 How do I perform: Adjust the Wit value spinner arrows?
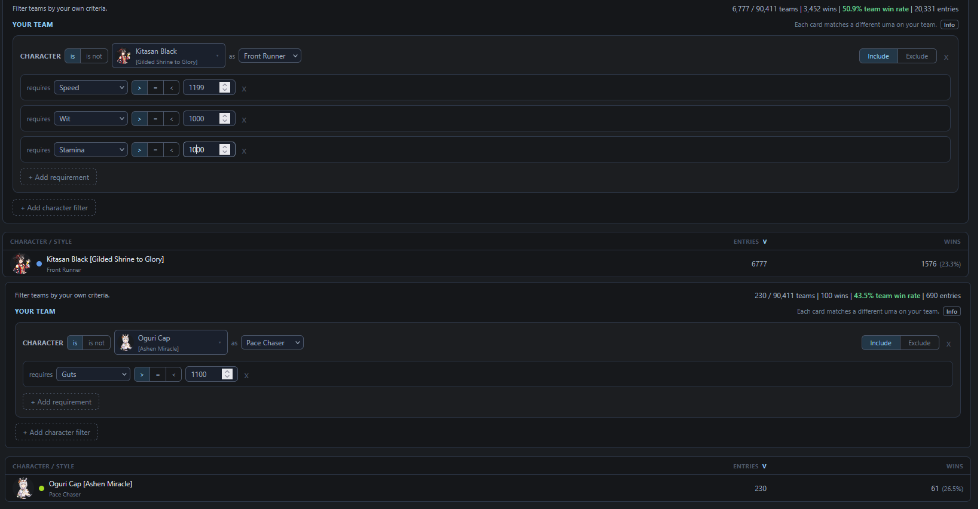pos(225,119)
